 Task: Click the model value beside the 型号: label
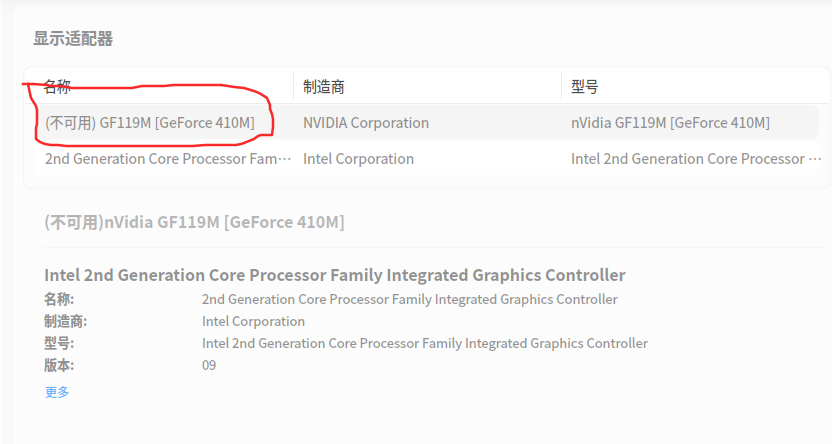coord(424,343)
